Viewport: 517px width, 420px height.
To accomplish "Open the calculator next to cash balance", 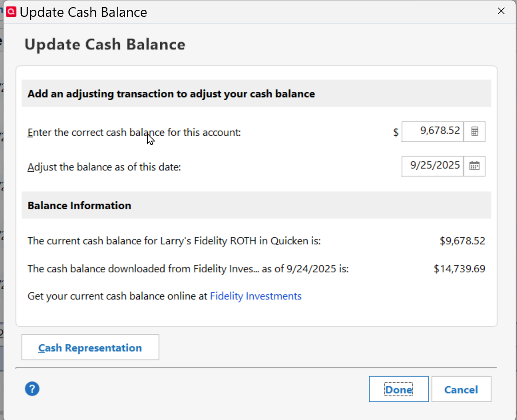I will coord(474,132).
